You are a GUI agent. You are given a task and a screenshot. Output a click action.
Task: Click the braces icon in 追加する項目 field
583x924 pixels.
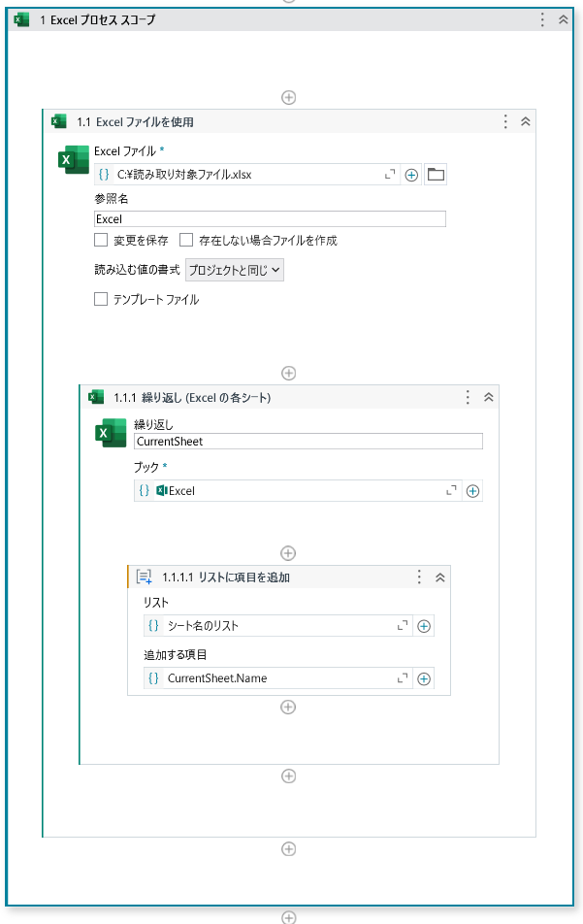point(153,678)
